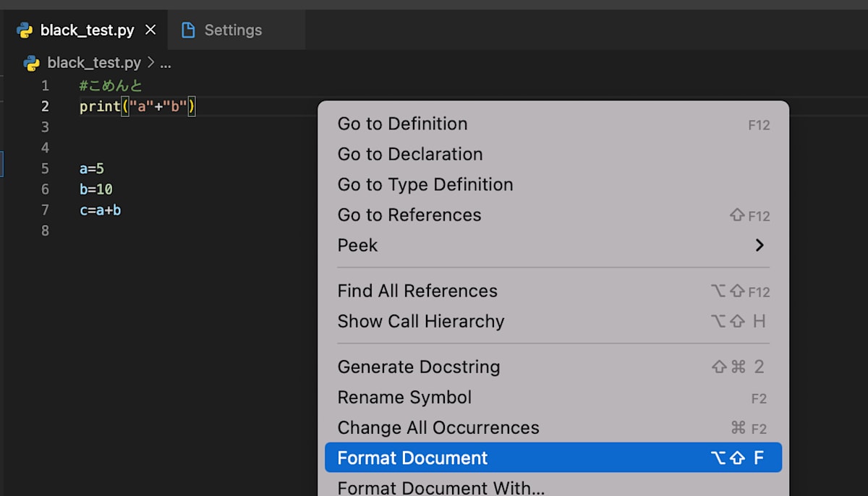This screenshot has width=868, height=496.
Task: Choose Find All References
Action: pos(553,291)
